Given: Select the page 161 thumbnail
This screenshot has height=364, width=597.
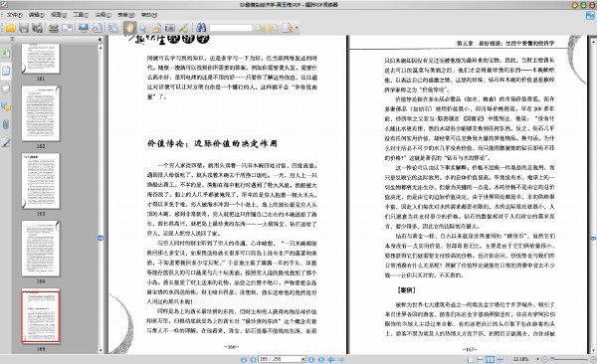Looking at the screenshot, I should coord(41,59).
